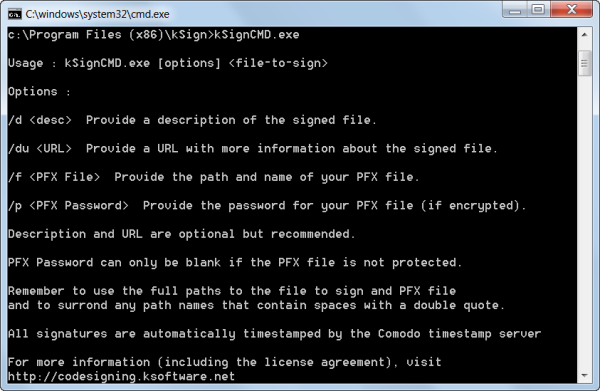Click the codesigning.ksoftware.net URL text

point(121,376)
